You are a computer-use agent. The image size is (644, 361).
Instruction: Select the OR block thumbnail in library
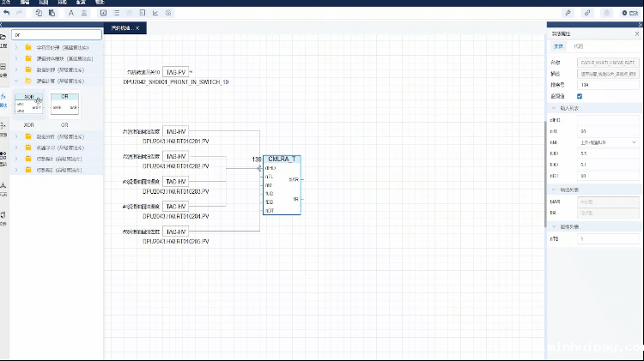coord(64,102)
